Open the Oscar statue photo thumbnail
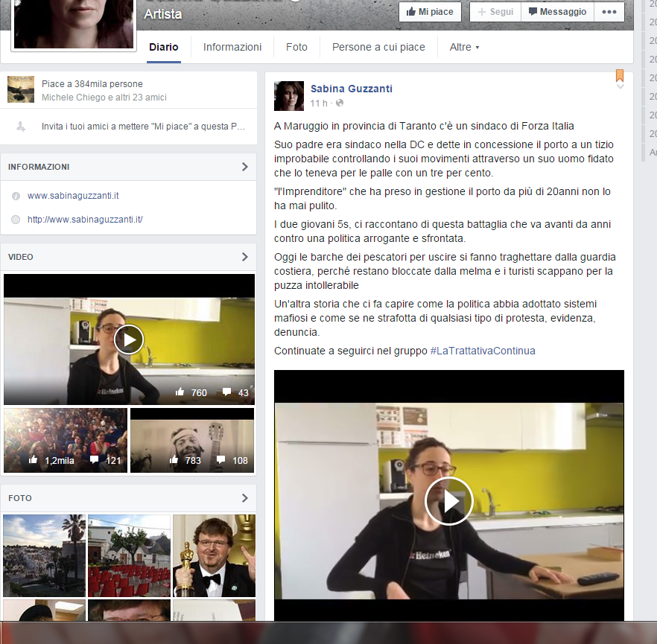The image size is (657, 644). tap(215, 555)
